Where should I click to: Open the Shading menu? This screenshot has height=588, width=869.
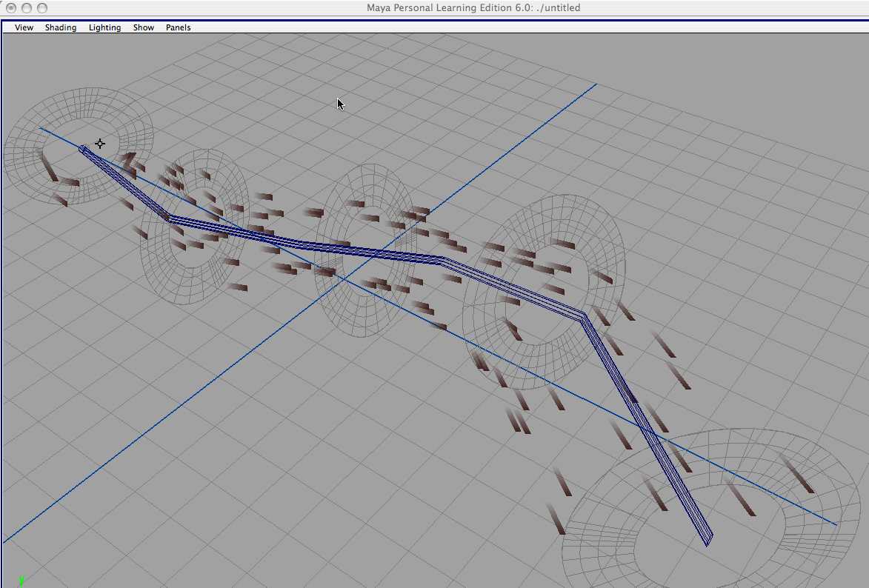60,27
